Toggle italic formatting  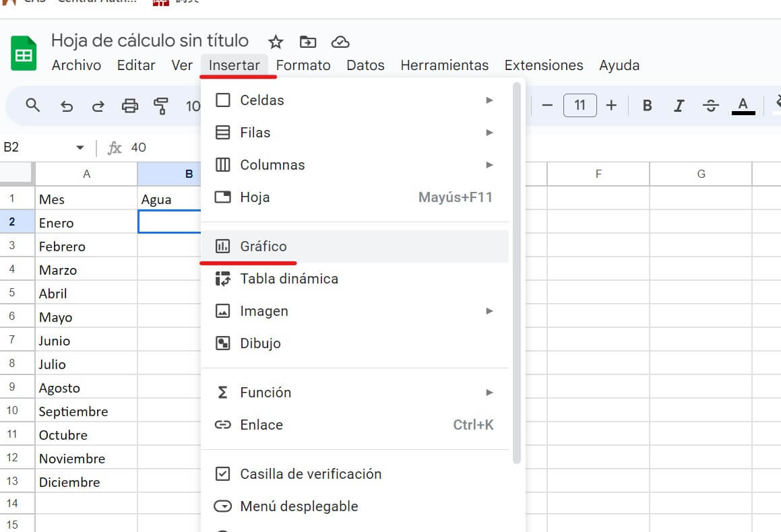(679, 106)
